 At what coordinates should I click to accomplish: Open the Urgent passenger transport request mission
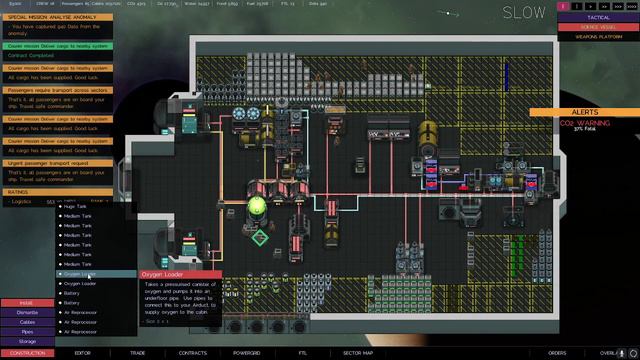pyautogui.click(x=58, y=163)
